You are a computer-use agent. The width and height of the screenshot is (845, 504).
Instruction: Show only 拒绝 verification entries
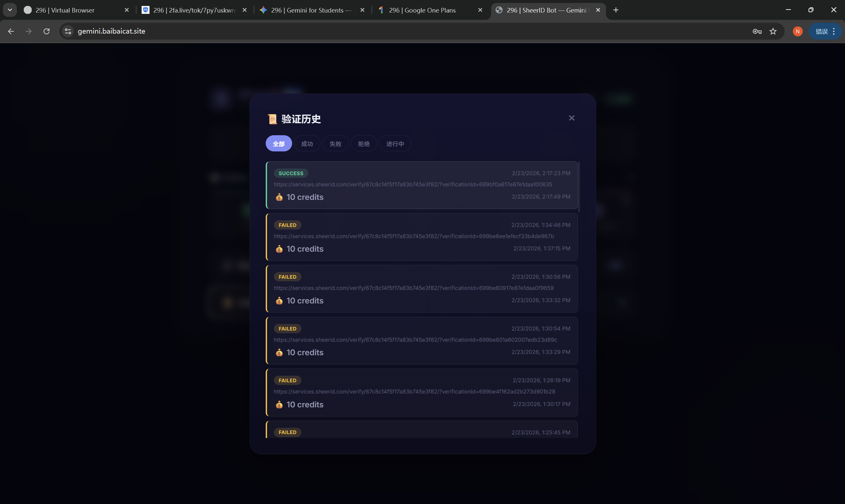(363, 144)
